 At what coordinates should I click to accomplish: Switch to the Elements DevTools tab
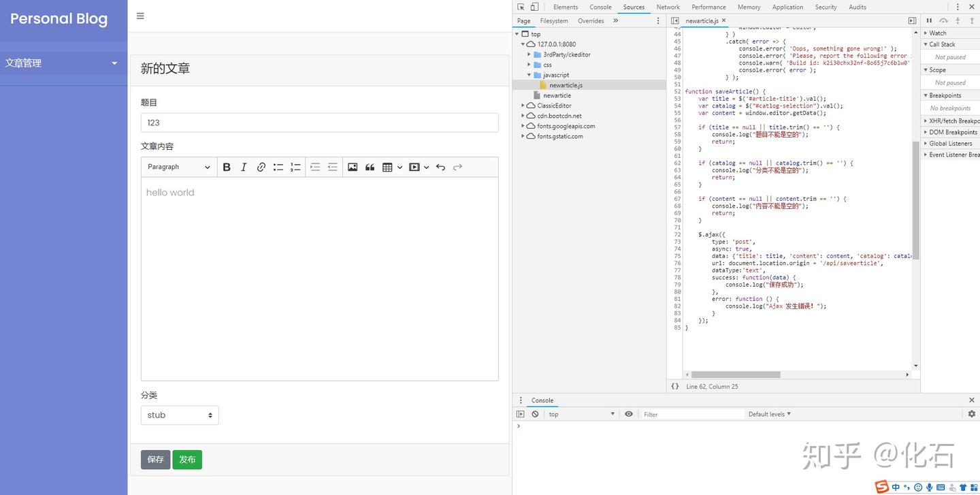[x=566, y=7]
